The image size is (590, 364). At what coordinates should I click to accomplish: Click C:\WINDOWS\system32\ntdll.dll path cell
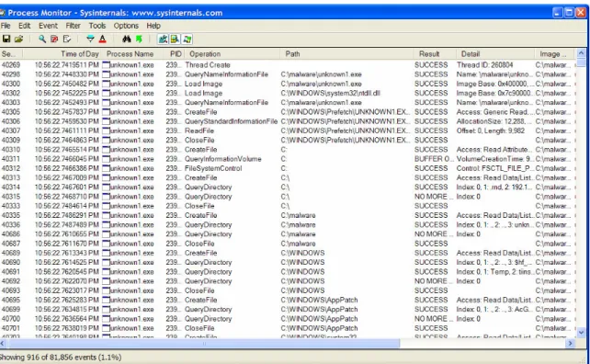click(x=330, y=93)
